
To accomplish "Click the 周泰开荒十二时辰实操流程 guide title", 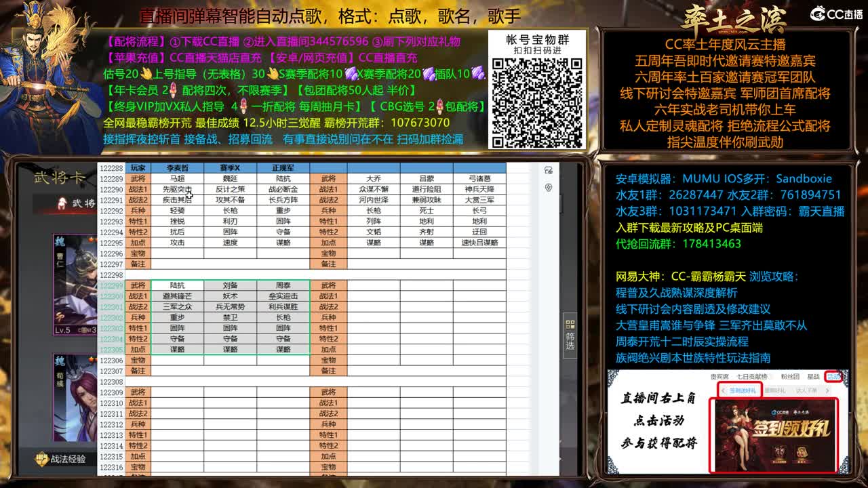I will pyautogui.click(x=682, y=342).
